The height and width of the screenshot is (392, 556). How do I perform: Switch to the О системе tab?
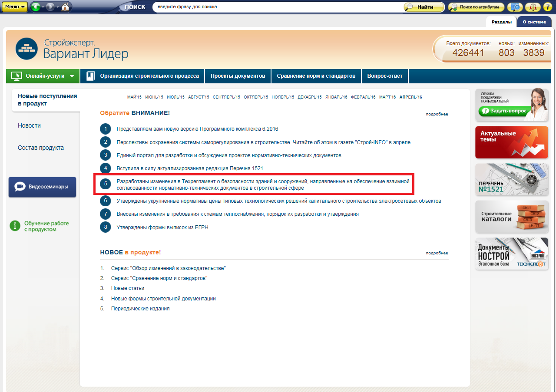(534, 22)
